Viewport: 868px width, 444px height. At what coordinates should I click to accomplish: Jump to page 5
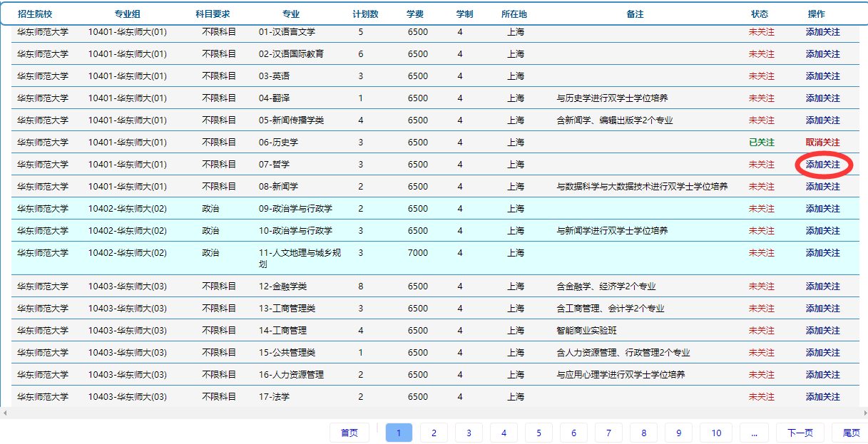(x=538, y=433)
